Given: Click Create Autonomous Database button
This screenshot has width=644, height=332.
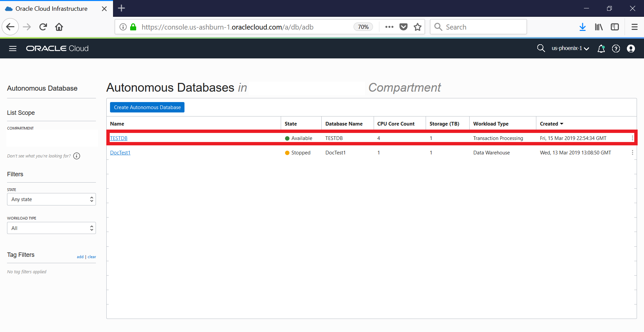Looking at the screenshot, I should tap(147, 107).
